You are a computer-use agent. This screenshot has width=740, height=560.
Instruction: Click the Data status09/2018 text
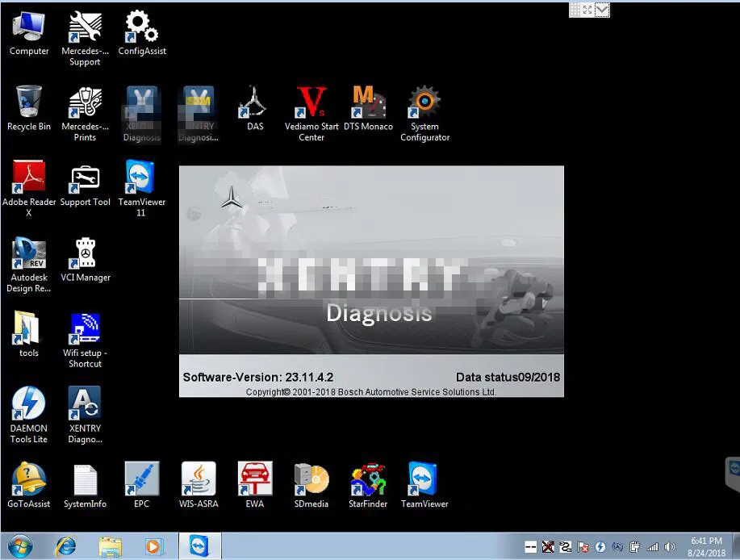point(508,378)
